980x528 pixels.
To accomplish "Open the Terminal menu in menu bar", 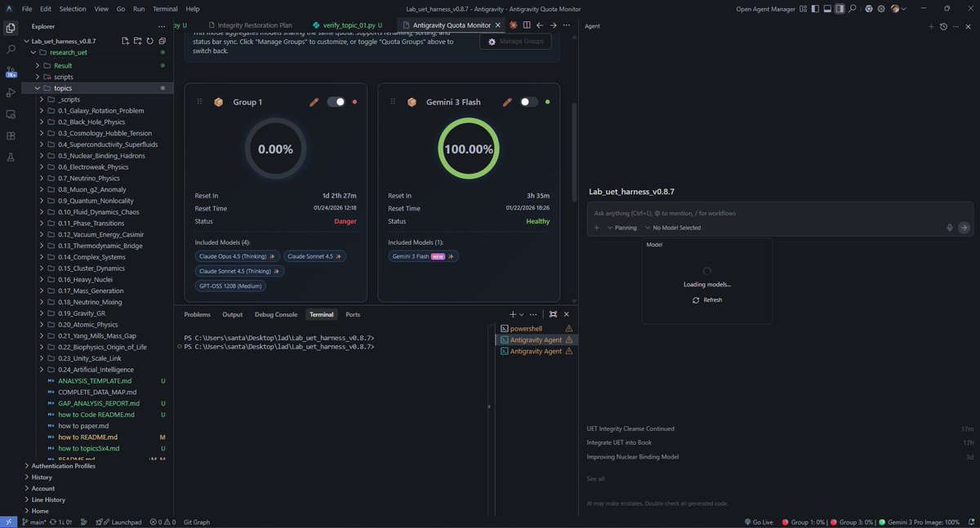I will click(x=165, y=9).
